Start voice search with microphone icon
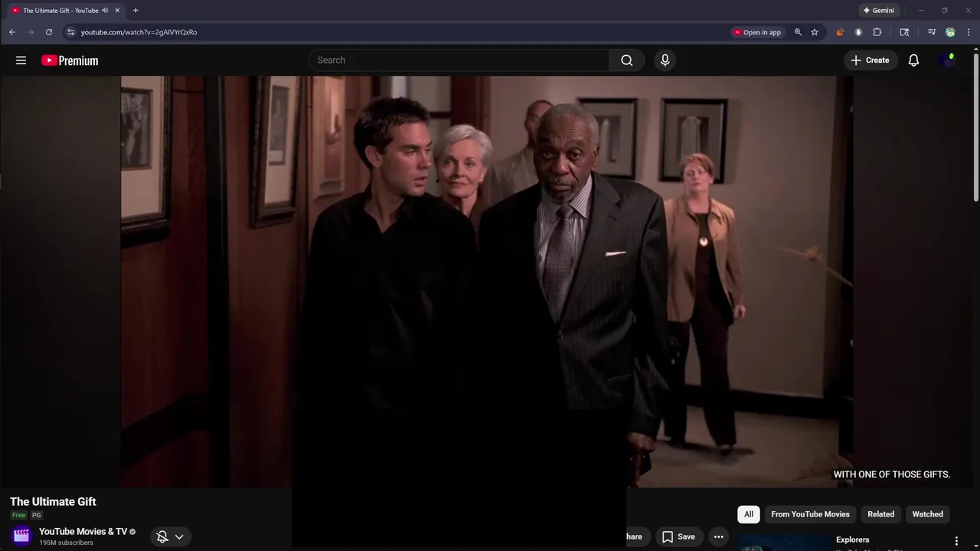The width and height of the screenshot is (980, 551). click(665, 60)
